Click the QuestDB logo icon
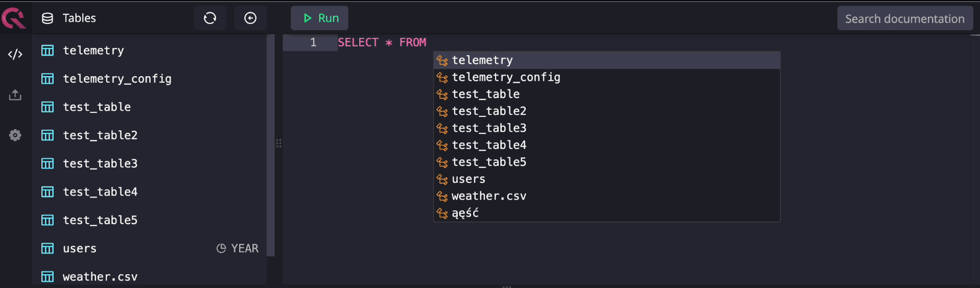 [x=14, y=18]
